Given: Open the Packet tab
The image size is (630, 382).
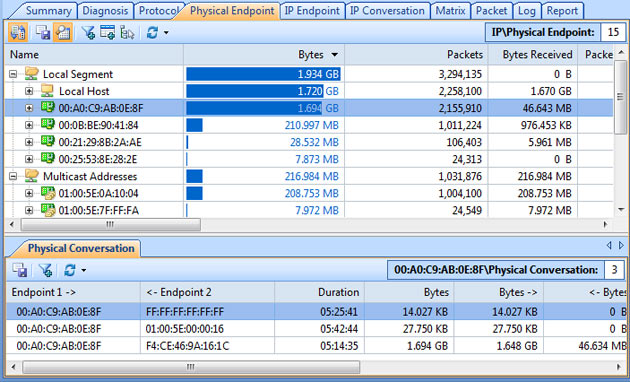Looking at the screenshot, I should coord(492,11).
